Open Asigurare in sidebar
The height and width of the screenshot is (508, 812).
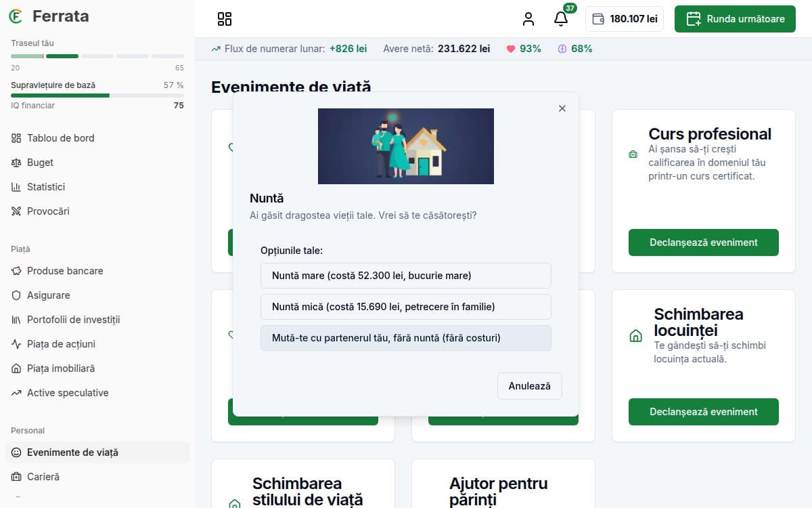(97, 295)
